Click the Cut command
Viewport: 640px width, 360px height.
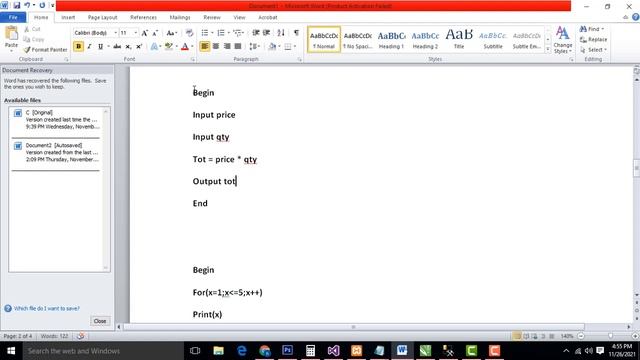coord(32,29)
